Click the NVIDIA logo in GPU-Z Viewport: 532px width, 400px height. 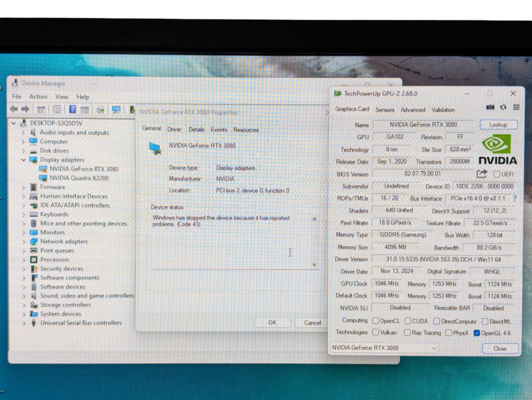tap(497, 150)
